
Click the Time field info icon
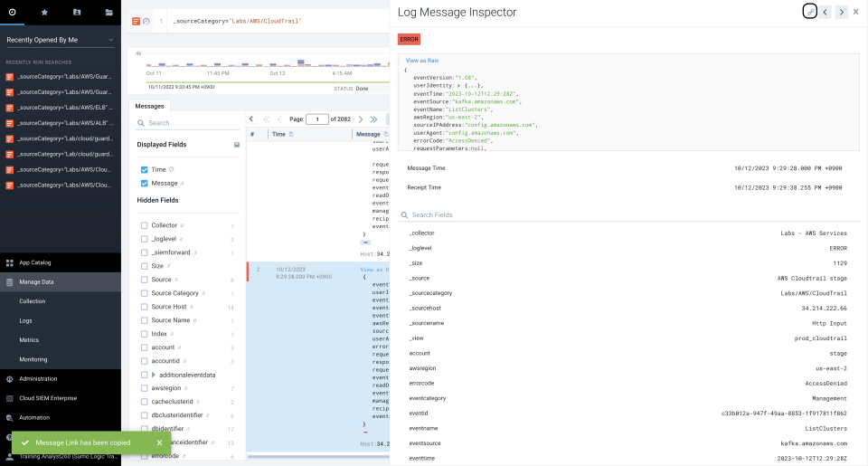pyautogui.click(x=171, y=169)
